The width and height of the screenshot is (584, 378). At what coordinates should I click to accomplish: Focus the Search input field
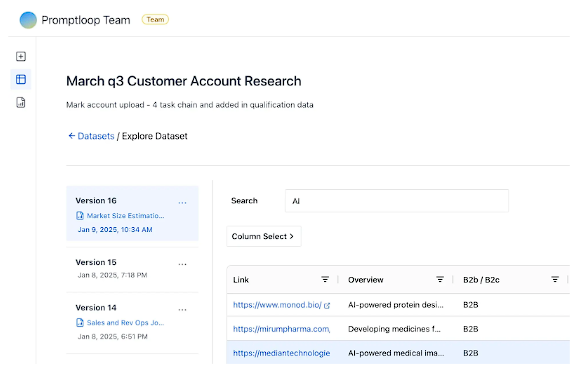(397, 201)
